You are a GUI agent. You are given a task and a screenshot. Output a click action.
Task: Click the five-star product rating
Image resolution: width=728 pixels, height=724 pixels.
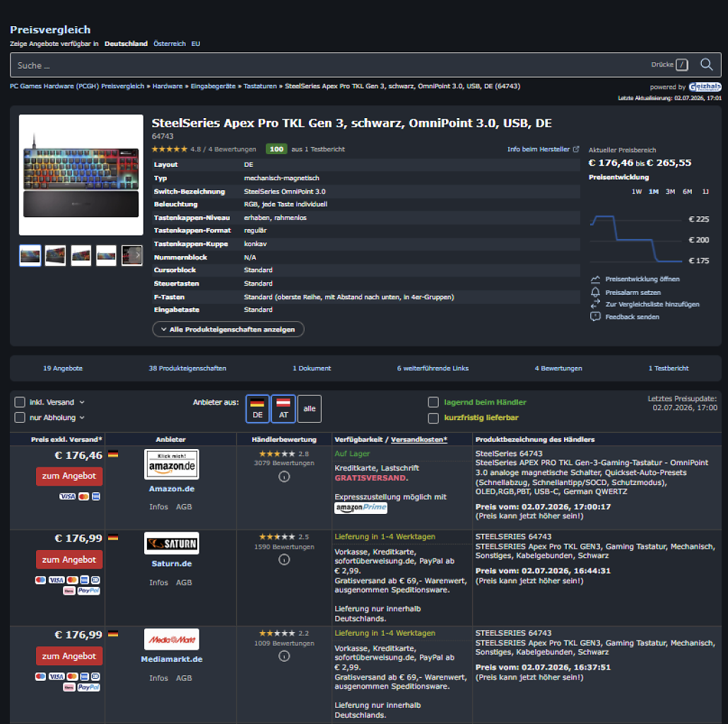pos(170,149)
